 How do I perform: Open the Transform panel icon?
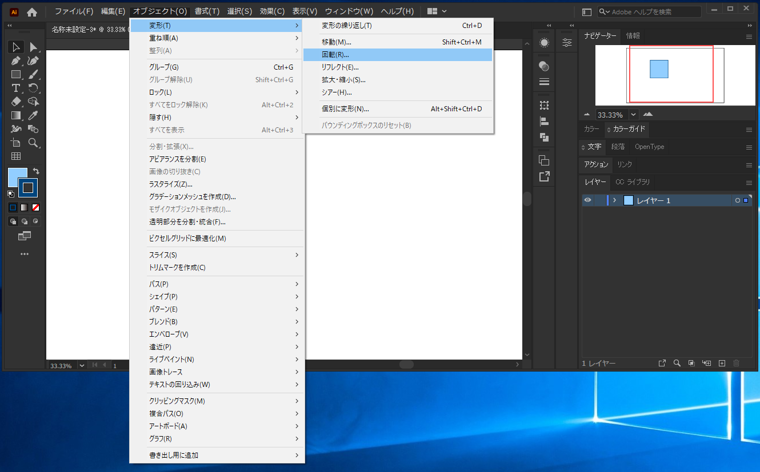tap(544, 105)
